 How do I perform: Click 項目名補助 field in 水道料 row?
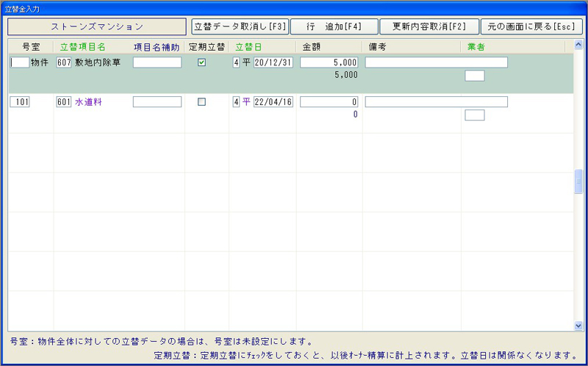tap(157, 102)
